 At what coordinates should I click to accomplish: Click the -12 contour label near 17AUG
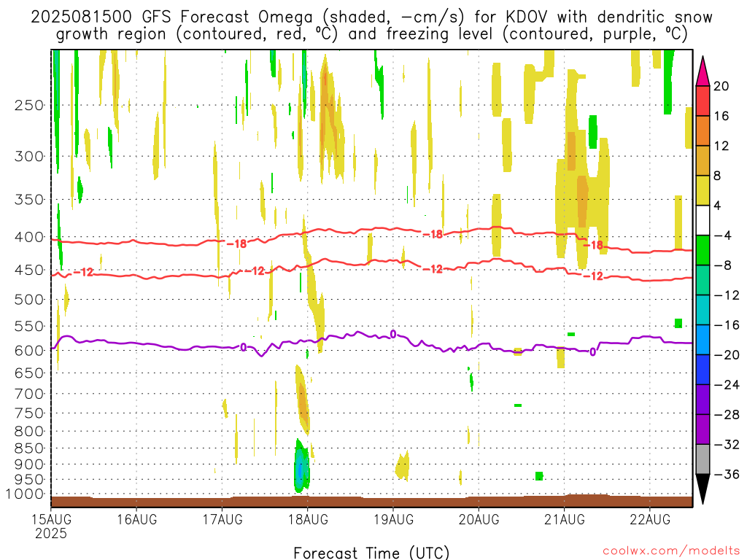(x=255, y=271)
